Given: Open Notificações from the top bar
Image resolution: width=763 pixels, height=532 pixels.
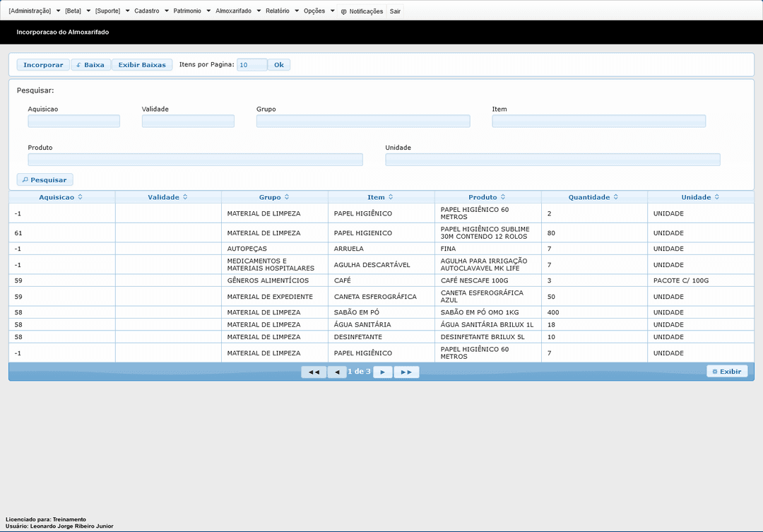Looking at the screenshot, I should [362, 11].
